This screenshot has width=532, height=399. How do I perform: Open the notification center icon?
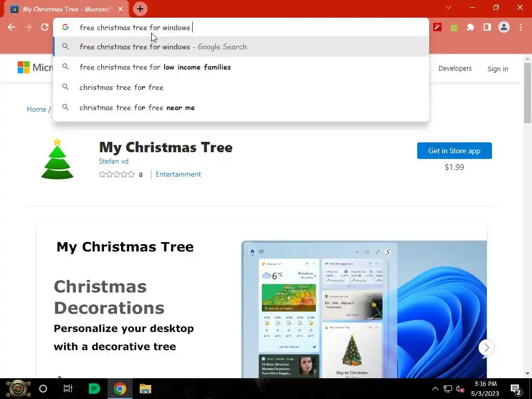pos(516,389)
